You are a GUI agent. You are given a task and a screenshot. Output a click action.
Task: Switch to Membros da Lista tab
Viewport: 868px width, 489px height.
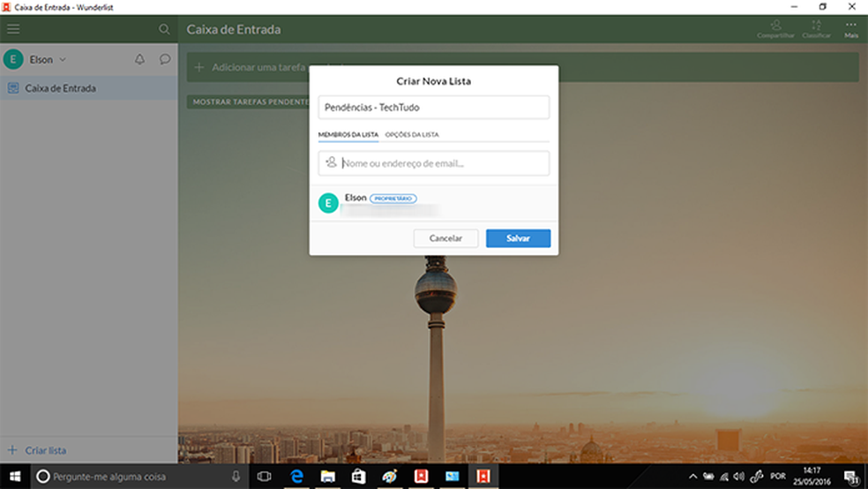[x=348, y=134]
